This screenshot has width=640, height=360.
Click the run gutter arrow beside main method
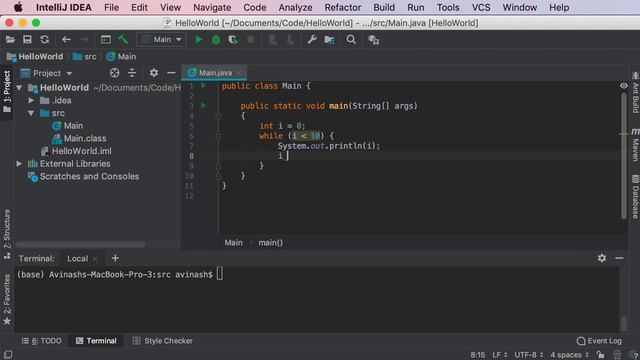point(203,106)
